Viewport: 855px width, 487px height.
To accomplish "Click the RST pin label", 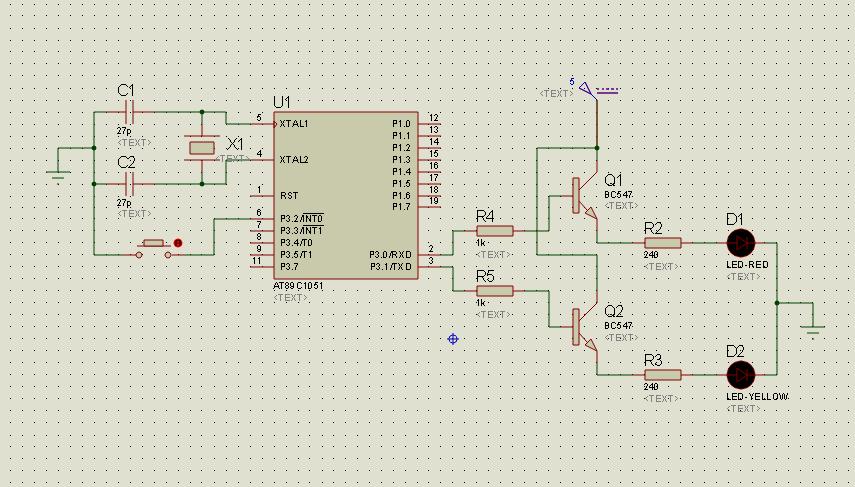I will tap(289, 196).
